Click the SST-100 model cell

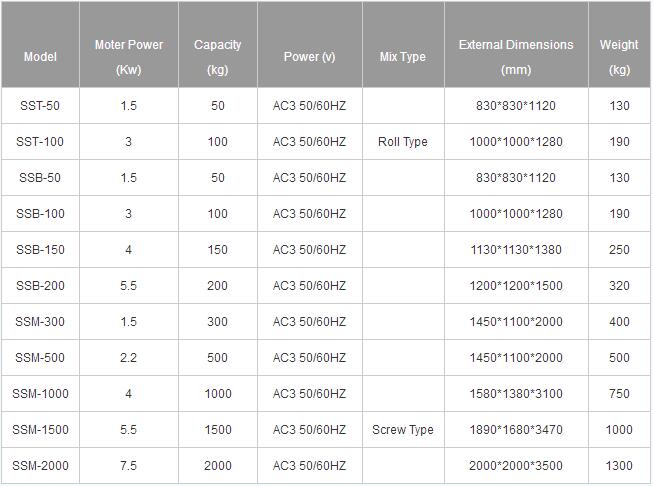(x=40, y=142)
